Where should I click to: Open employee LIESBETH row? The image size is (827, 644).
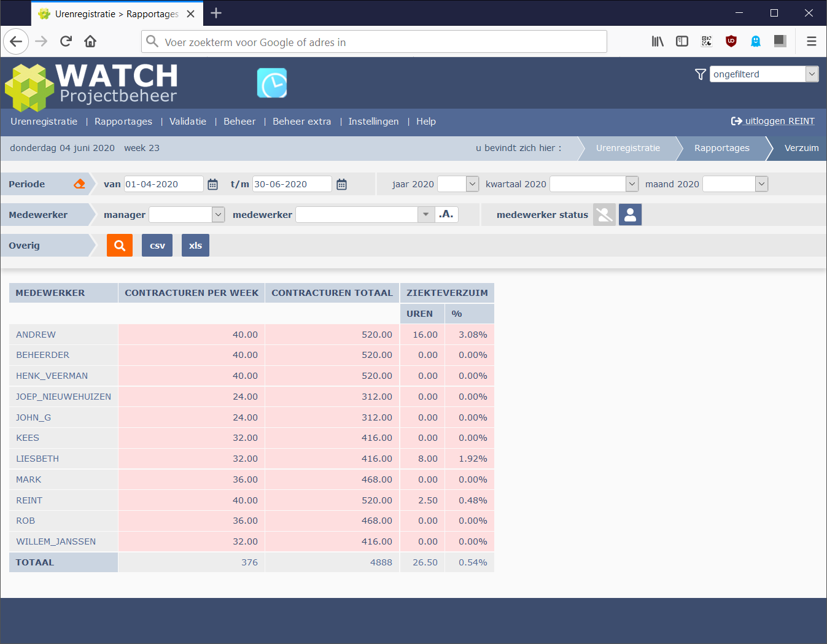pos(37,459)
